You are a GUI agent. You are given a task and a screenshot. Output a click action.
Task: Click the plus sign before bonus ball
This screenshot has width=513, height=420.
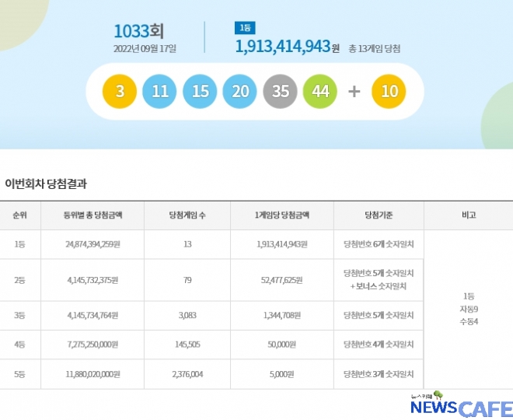(x=354, y=91)
